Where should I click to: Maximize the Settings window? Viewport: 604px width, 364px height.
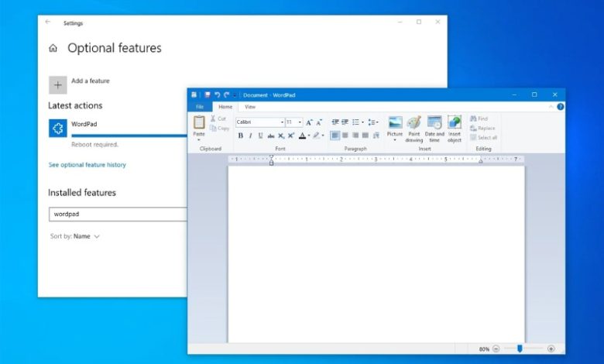[419, 22]
